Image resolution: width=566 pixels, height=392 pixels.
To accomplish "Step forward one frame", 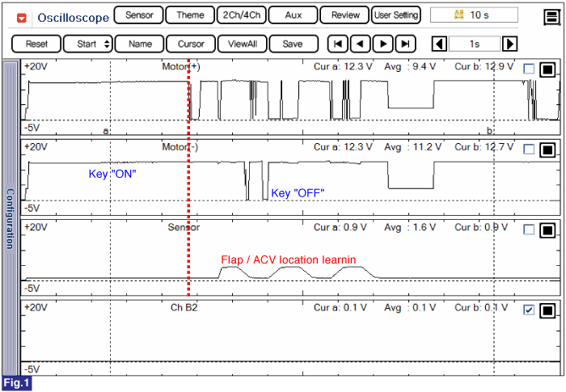I will point(383,44).
